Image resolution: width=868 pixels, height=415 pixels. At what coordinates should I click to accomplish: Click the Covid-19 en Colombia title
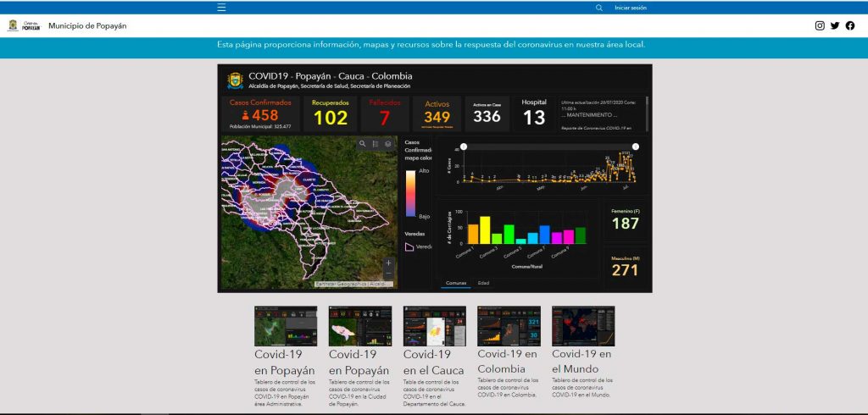[x=508, y=362]
